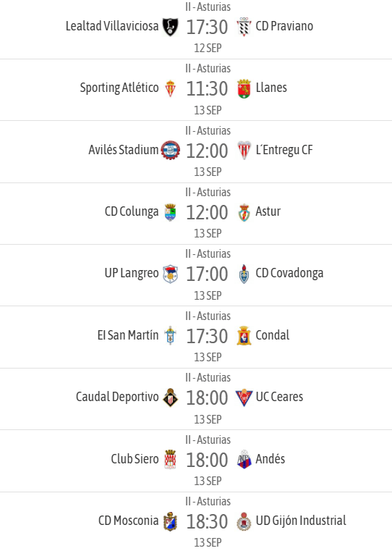The image size is (392, 551).
Task: Open the Astur team name link
Action: pos(268,211)
